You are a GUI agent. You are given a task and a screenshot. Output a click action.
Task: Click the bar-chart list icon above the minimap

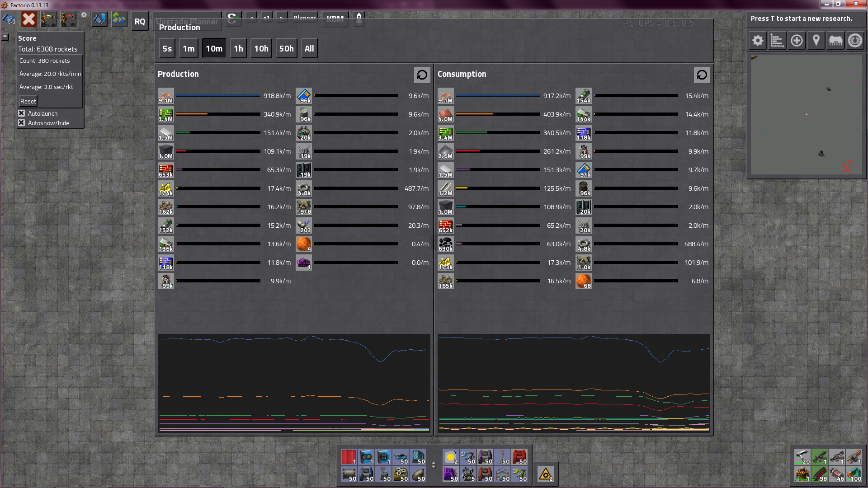[x=777, y=41]
